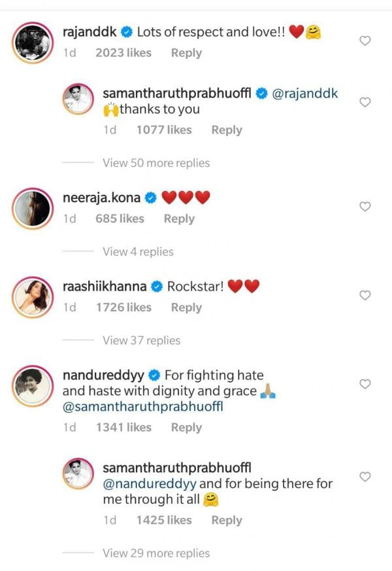Show 'View 37 replies' under raashiikhanna
The image size is (392, 571).
tap(141, 340)
